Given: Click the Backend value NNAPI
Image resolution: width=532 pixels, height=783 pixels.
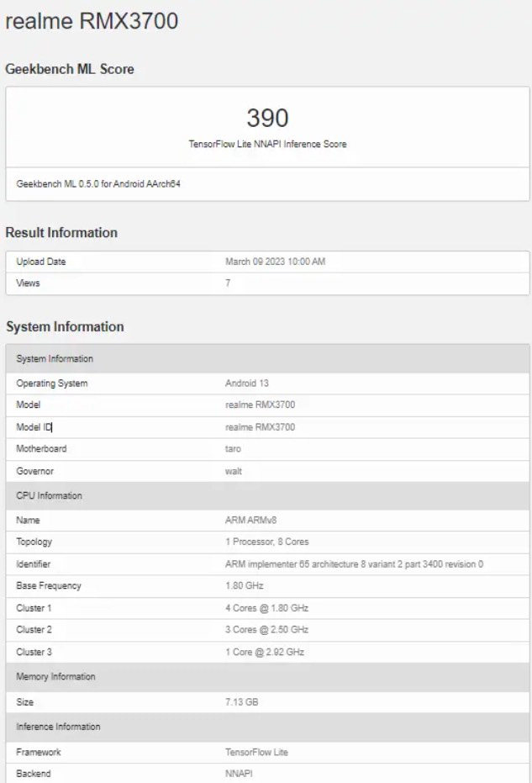Looking at the screenshot, I should (239, 775).
